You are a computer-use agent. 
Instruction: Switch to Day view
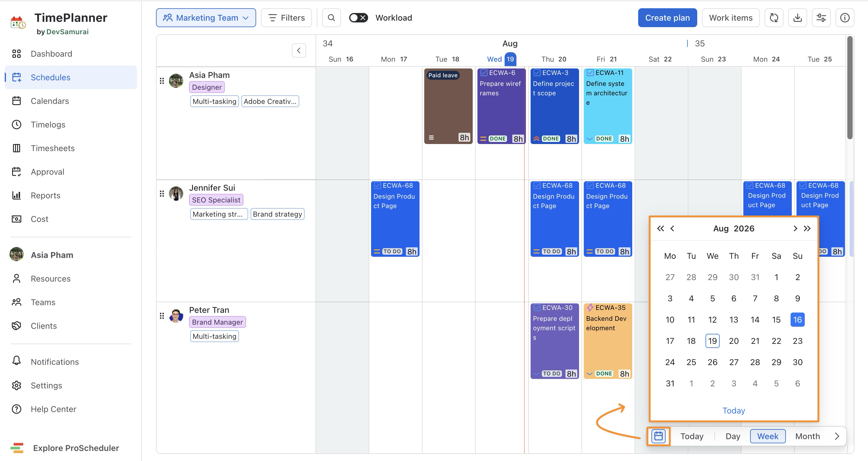[x=733, y=436]
